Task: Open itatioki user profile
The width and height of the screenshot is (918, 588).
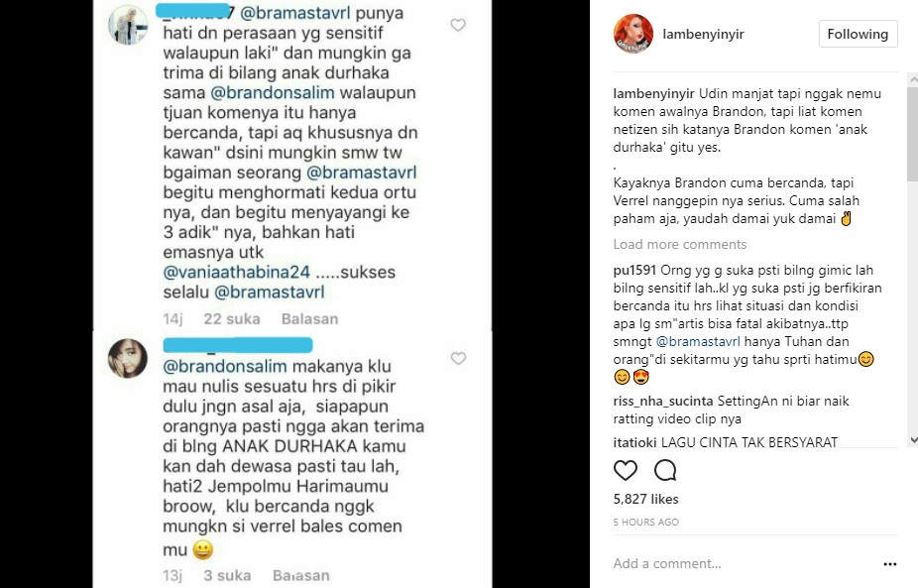Action: point(634,442)
